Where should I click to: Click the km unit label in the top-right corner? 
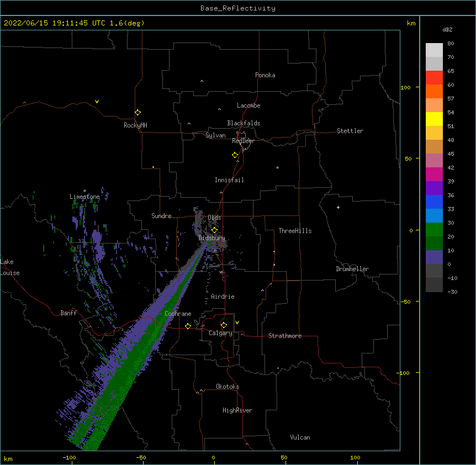click(411, 23)
